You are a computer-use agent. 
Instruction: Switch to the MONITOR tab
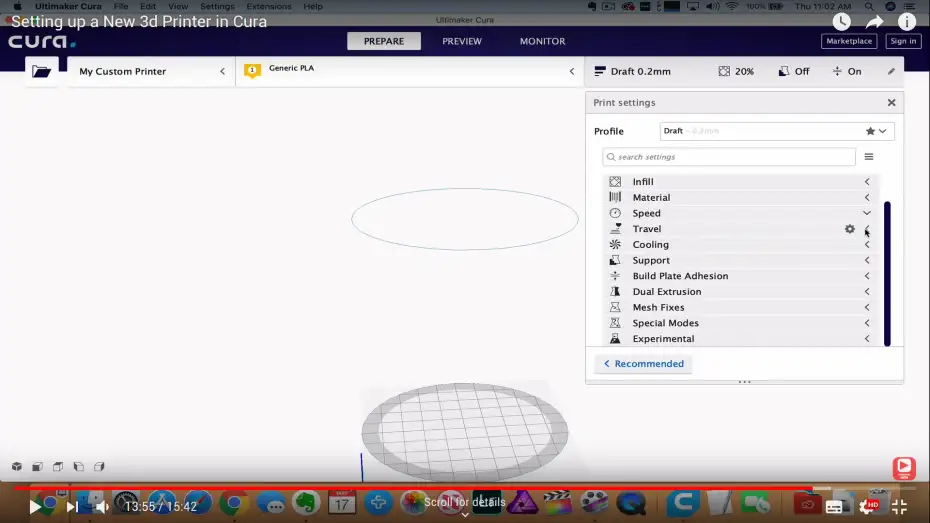click(542, 41)
